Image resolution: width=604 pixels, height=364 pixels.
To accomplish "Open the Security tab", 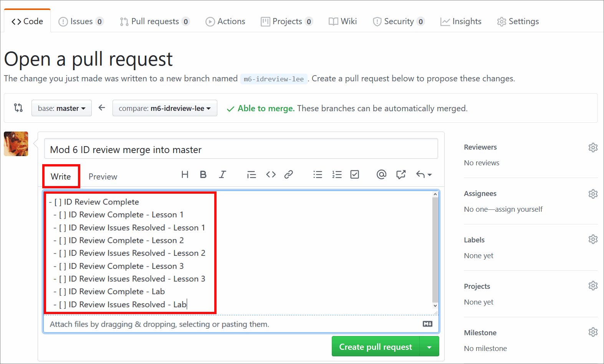I will 399,21.
